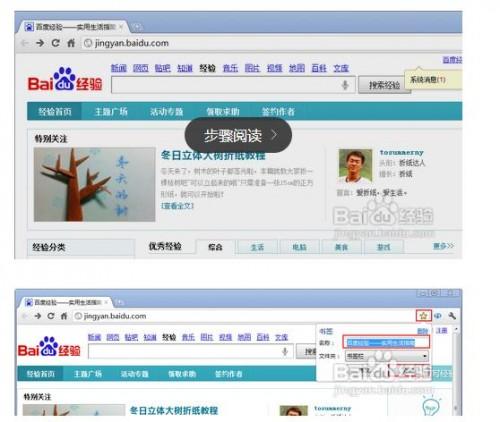Select 主题广场 nav tab in top window
The width and height of the screenshot is (500, 422).
(x=111, y=111)
